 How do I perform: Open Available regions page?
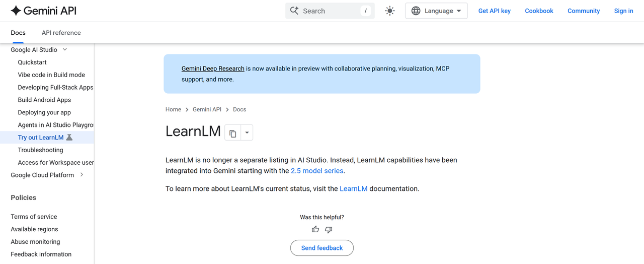pos(34,229)
